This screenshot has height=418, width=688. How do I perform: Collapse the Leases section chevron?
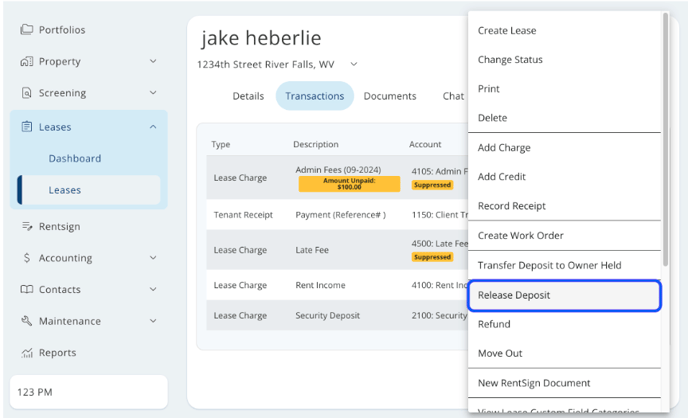(153, 127)
